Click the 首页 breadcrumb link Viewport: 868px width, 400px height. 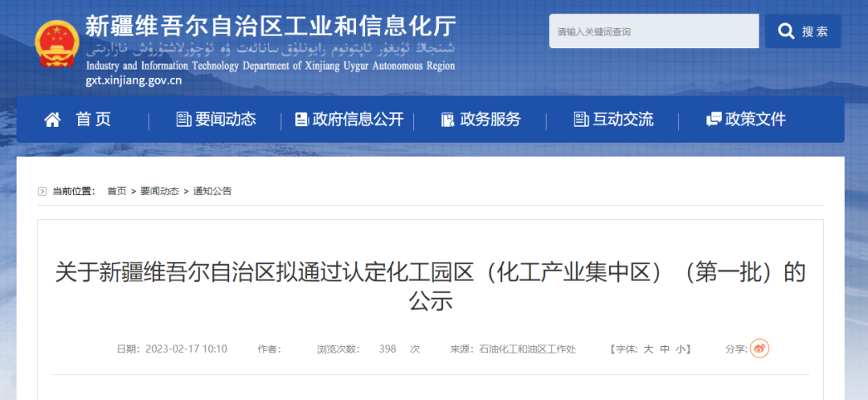coord(117,191)
